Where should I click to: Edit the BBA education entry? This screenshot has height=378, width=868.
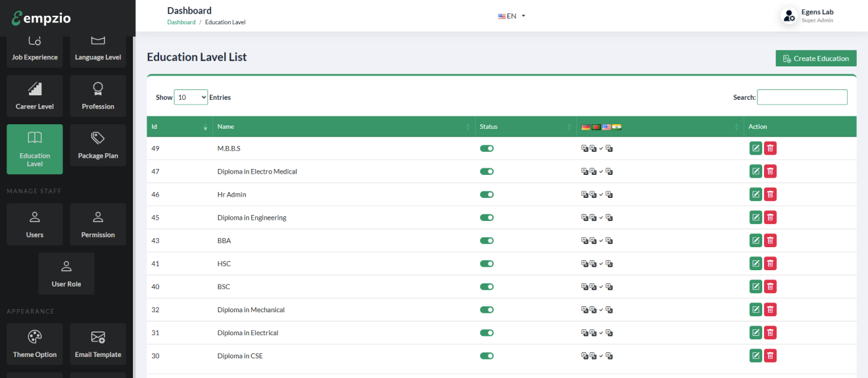756,241
